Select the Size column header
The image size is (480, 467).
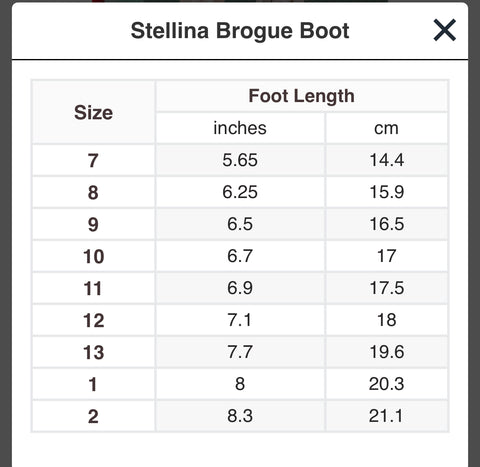coord(93,112)
